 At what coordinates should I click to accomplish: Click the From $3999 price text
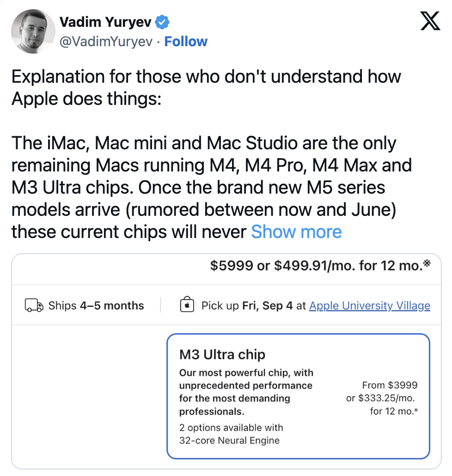click(x=390, y=385)
